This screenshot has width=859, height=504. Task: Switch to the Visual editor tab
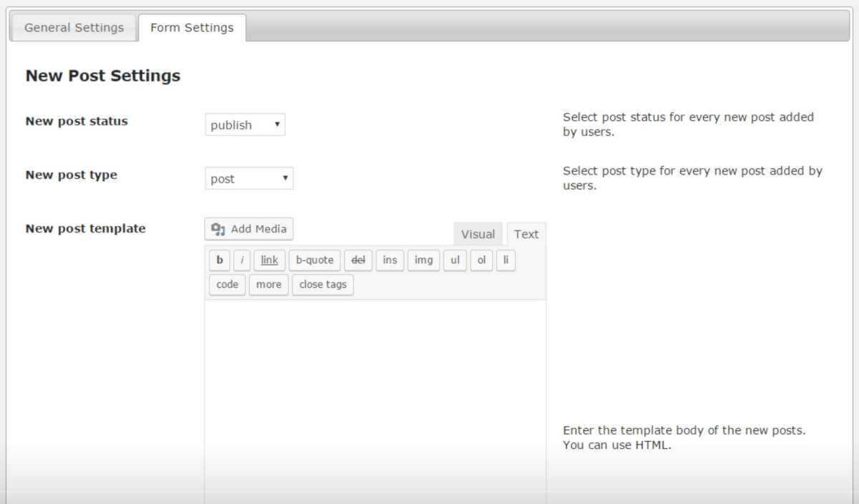click(x=477, y=233)
